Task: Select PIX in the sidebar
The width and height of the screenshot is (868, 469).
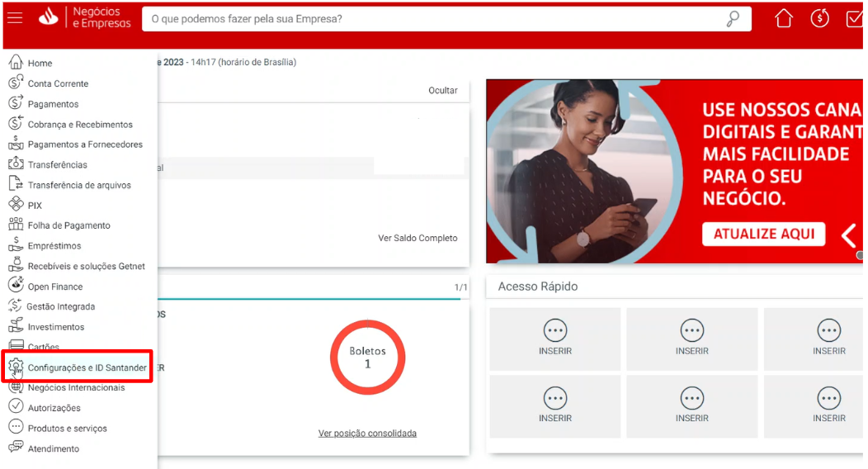Action: point(35,206)
